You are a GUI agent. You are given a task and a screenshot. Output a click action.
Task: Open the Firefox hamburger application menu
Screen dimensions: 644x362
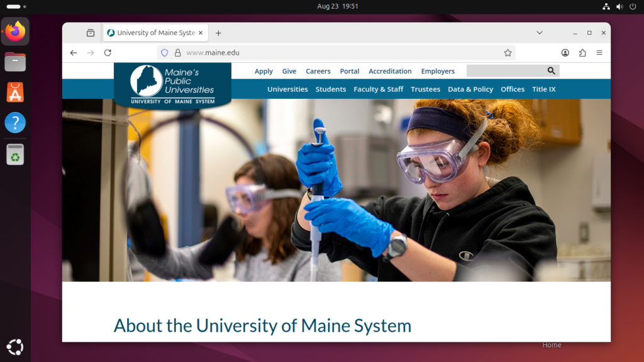[x=599, y=53]
